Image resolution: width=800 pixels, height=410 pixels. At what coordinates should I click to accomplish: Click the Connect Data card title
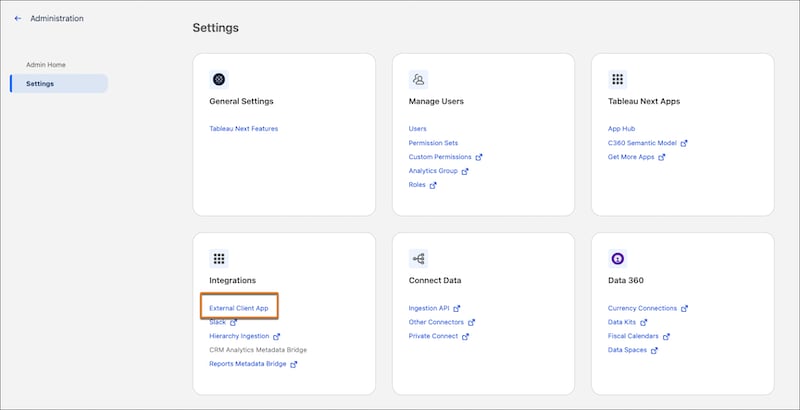[x=435, y=280]
